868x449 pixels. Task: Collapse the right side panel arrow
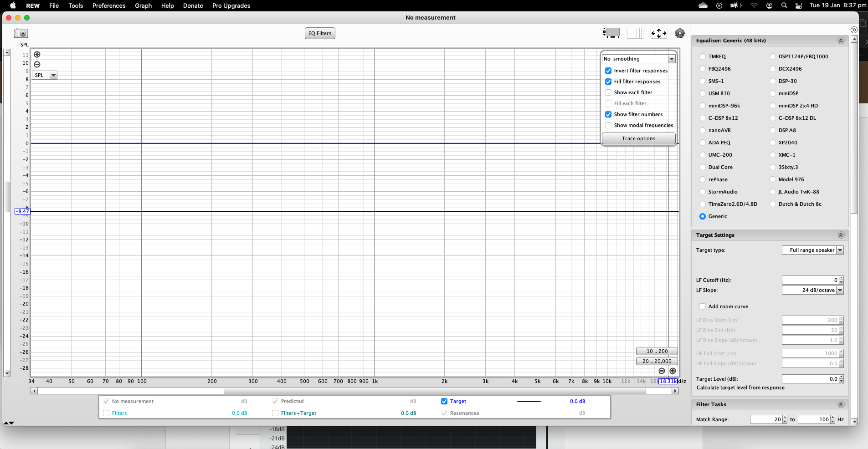click(x=854, y=30)
